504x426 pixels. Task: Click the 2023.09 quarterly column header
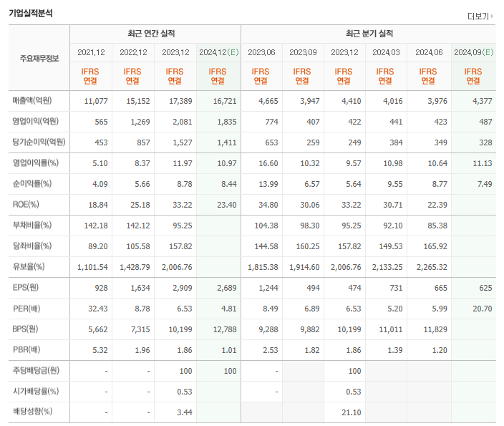pos(303,52)
